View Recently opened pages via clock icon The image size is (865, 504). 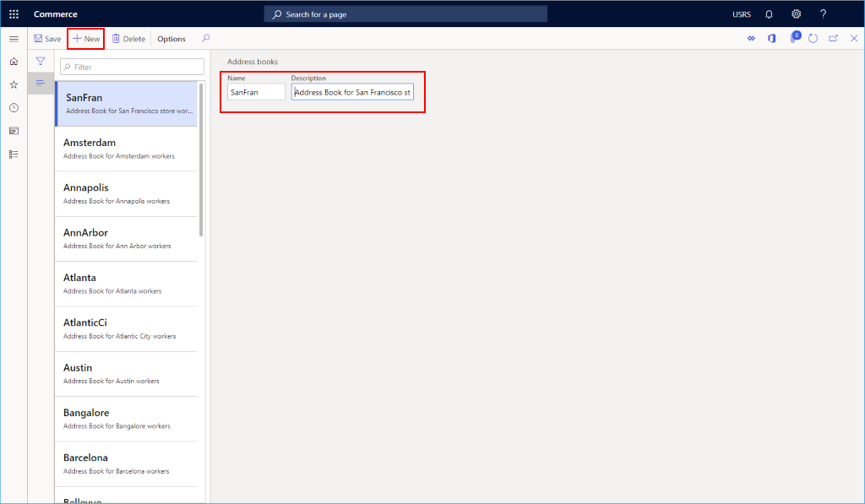[x=13, y=107]
